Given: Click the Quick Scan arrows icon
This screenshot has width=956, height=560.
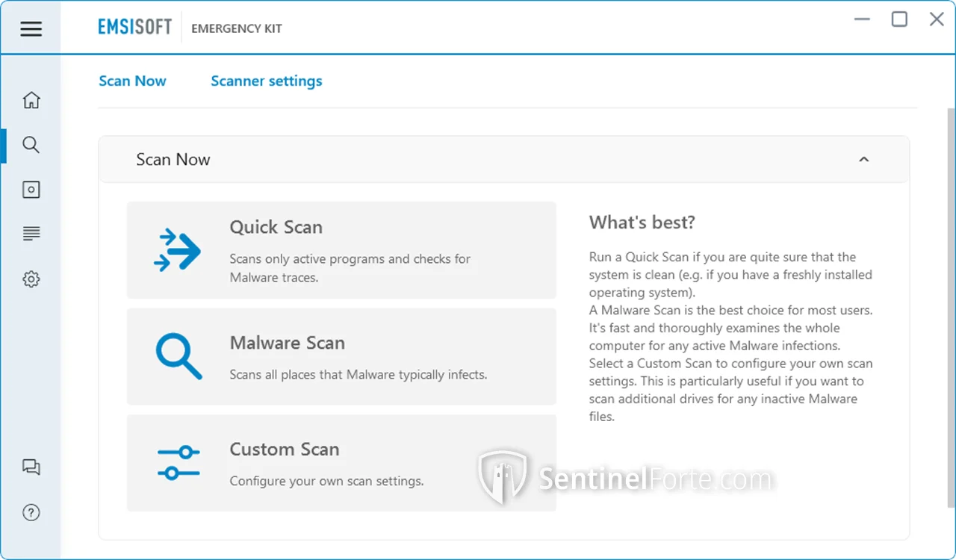Looking at the screenshot, I should pos(178,250).
